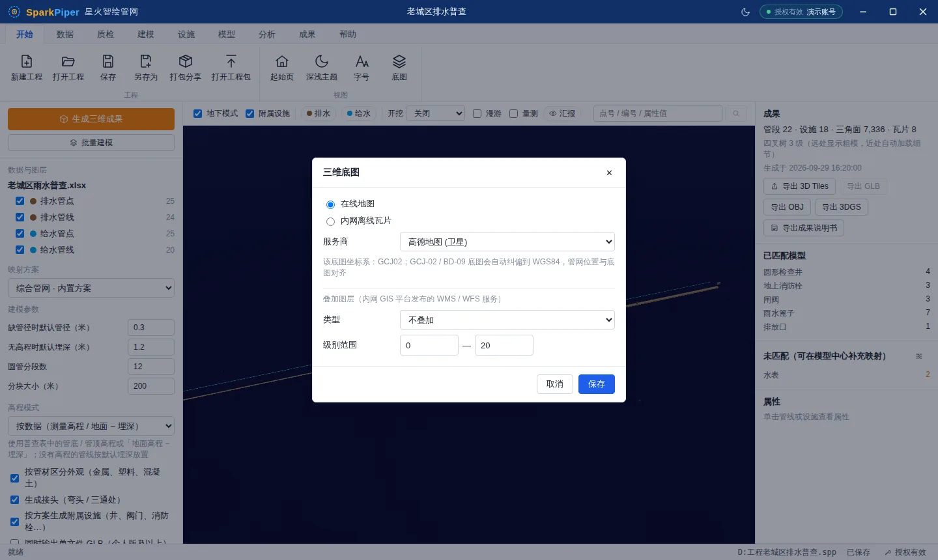Uncheck the 附属设施 checkbox
This screenshot has width=938, height=560.
tap(249, 113)
